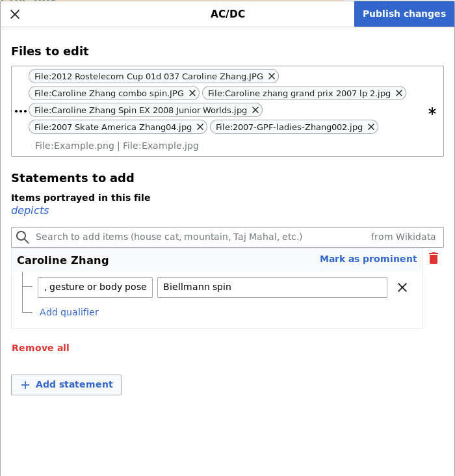Edit the Biellmann spin qualifier value field

[x=272, y=287]
